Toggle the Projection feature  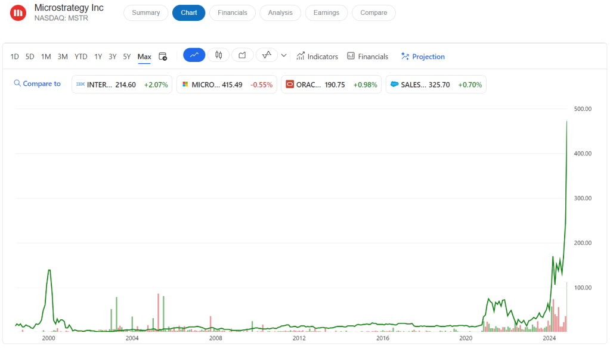click(x=423, y=57)
